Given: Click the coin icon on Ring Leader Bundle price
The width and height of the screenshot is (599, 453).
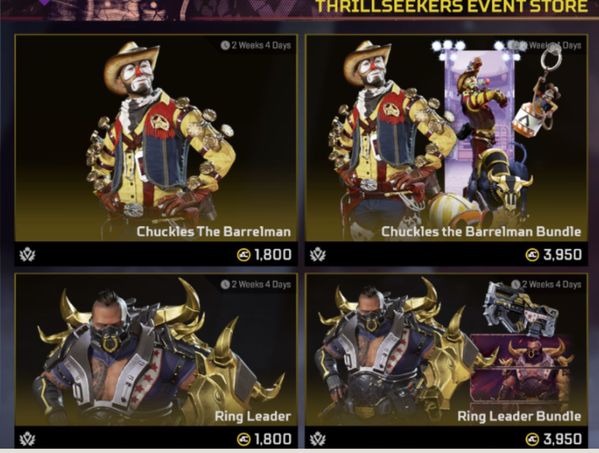Looking at the screenshot, I should (x=532, y=439).
